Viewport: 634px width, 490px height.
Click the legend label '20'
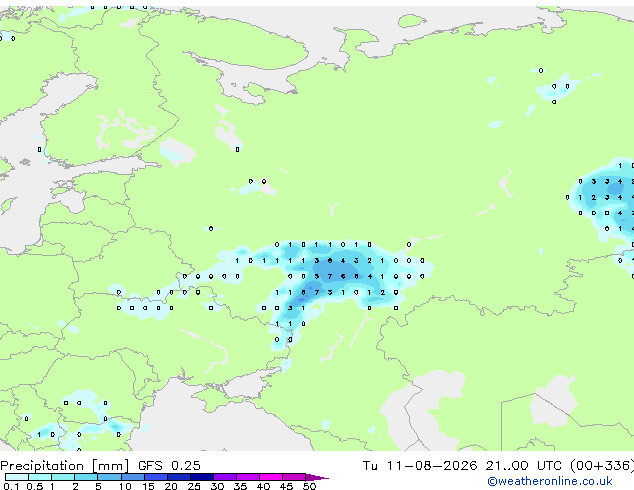[x=171, y=486]
